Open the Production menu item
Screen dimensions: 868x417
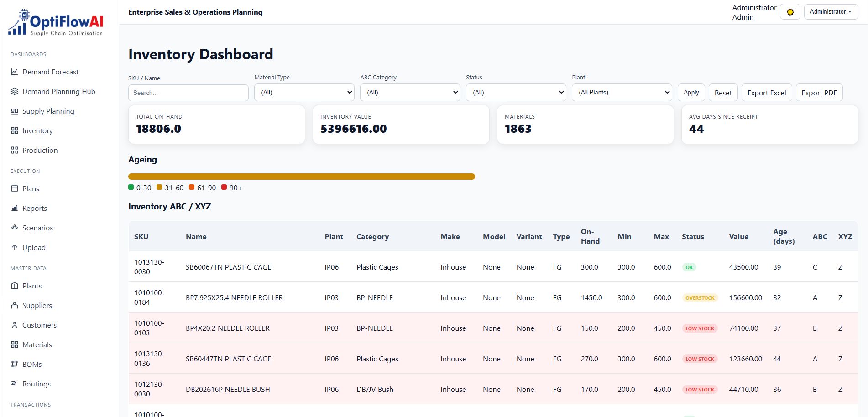pos(40,151)
